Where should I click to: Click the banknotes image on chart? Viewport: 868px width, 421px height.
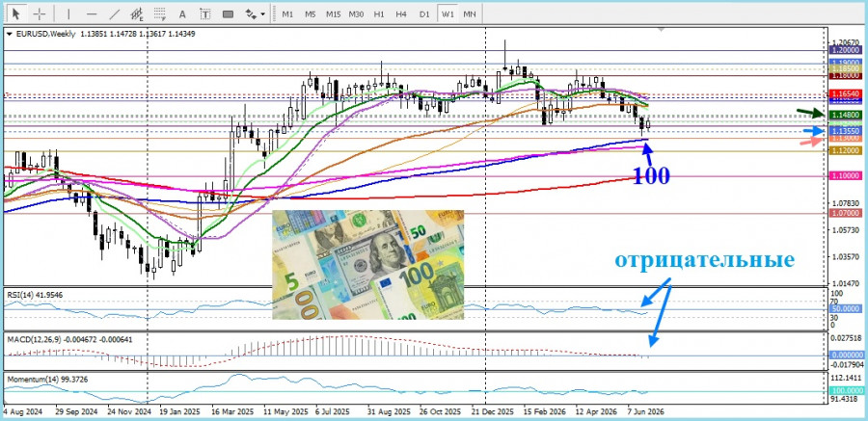tap(368, 265)
